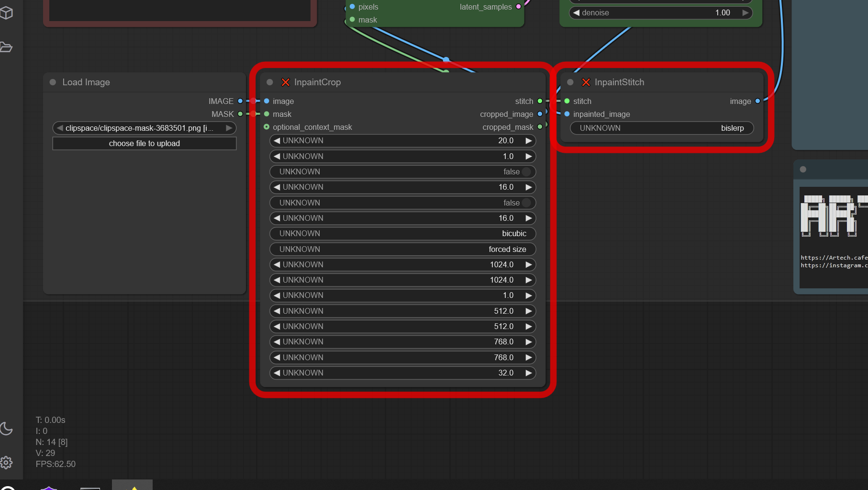Click next-image arrow on clipspace file selector

click(x=229, y=128)
